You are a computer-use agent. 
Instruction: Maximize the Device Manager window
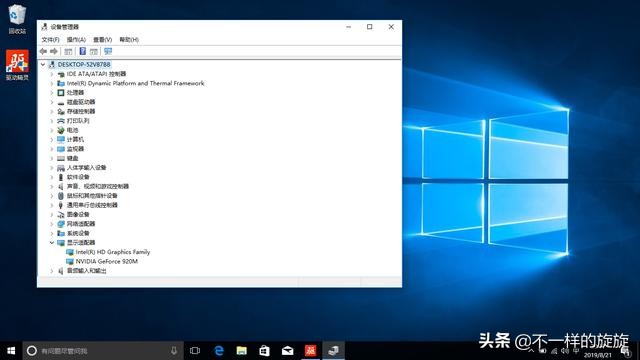pos(369,27)
